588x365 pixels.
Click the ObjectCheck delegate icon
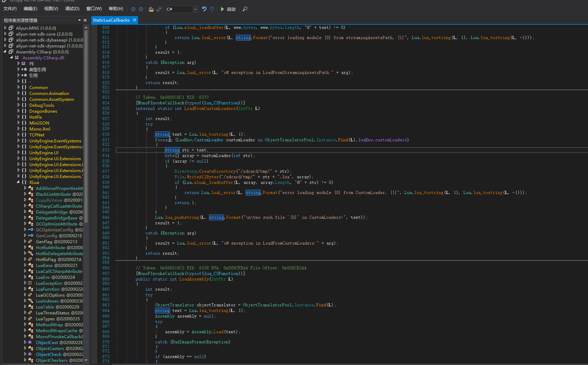(30, 354)
